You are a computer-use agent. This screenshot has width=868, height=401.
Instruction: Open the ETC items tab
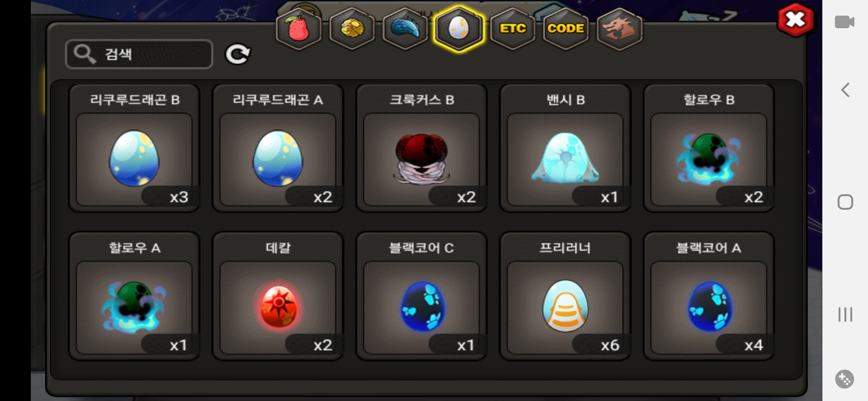coord(513,29)
